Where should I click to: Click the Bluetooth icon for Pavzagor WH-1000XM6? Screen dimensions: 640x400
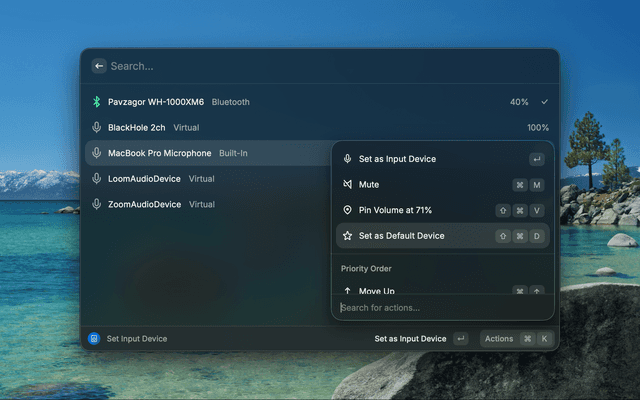pyautogui.click(x=97, y=102)
